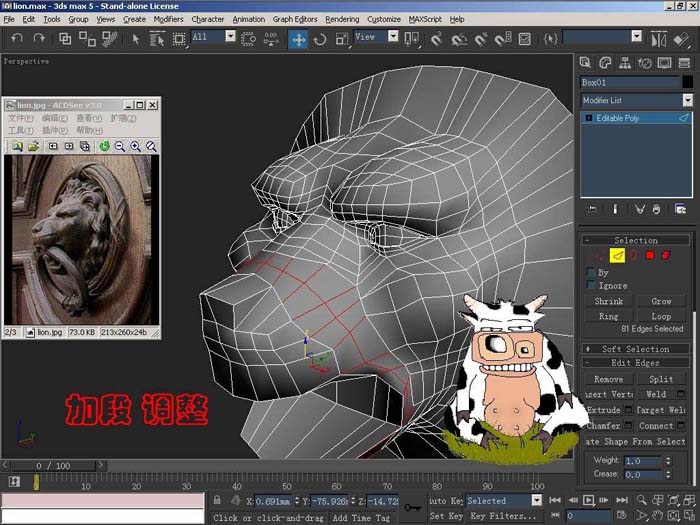Open the Create command panel tab
Viewport: 700px width, 525px height.
pyautogui.click(x=585, y=63)
